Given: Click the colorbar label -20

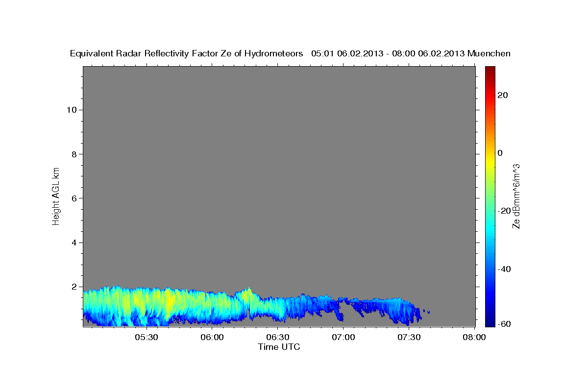Looking at the screenshot, I should [504, 211].
